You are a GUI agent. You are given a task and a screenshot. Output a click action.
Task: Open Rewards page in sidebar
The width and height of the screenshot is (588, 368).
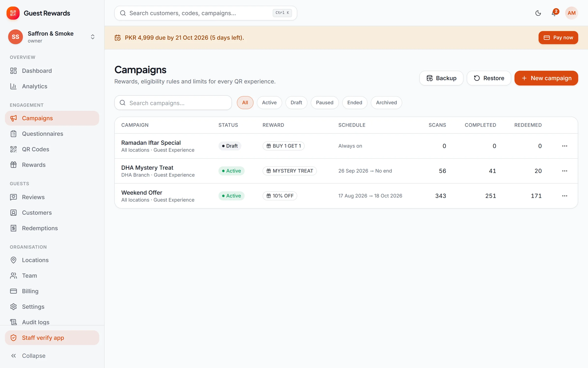52,165
